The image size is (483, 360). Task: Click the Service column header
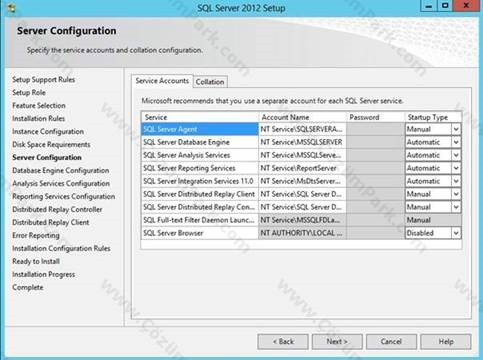click(x=200, y=117)
